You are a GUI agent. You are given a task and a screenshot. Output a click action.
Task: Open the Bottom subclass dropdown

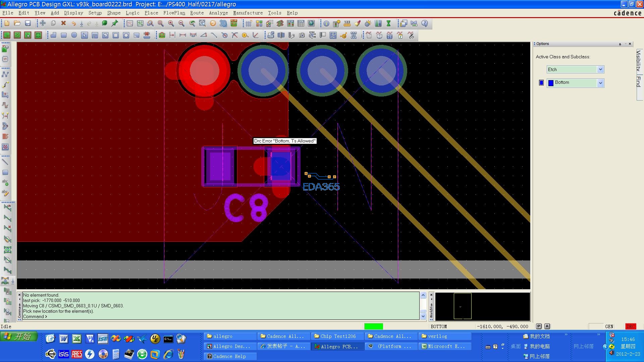point(600,83)
